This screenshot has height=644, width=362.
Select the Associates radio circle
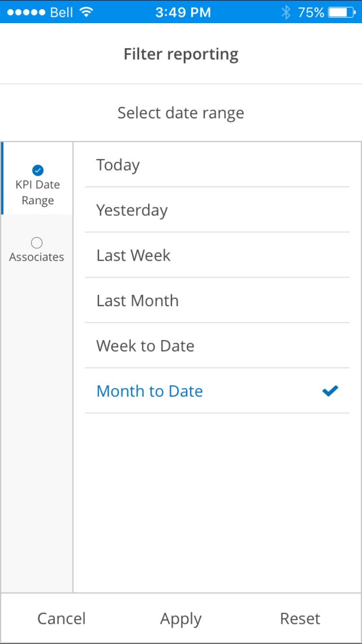(37, 243)
